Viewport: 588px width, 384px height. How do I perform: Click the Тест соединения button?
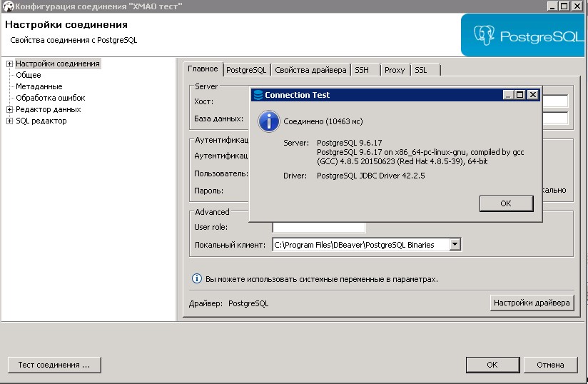tap(54, 365)
